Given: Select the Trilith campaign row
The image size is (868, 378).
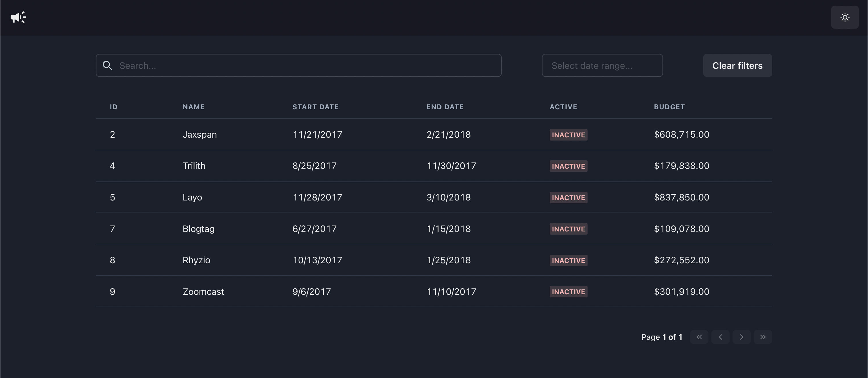Looking at the screenshot, I should (x=371, y=165).
